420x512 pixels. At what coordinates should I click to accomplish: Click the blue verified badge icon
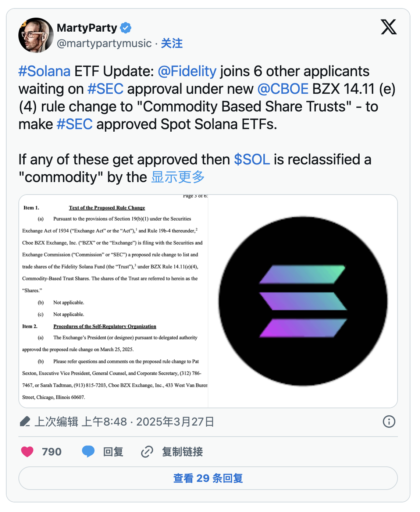[x=126, y=28]
